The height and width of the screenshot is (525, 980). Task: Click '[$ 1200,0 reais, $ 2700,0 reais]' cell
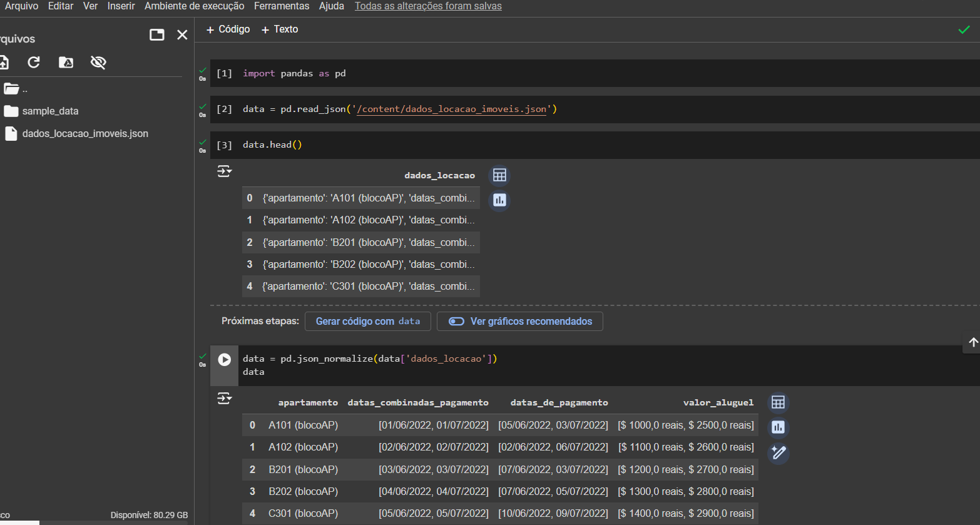[x=685, y=469]
